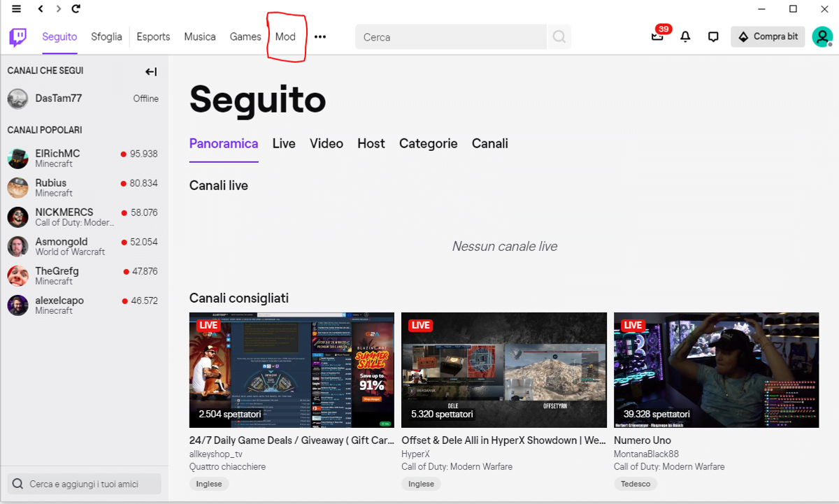Click the Tedesco language tag
The width and height of the screenshot is (839, 504).
click(636, 484)
